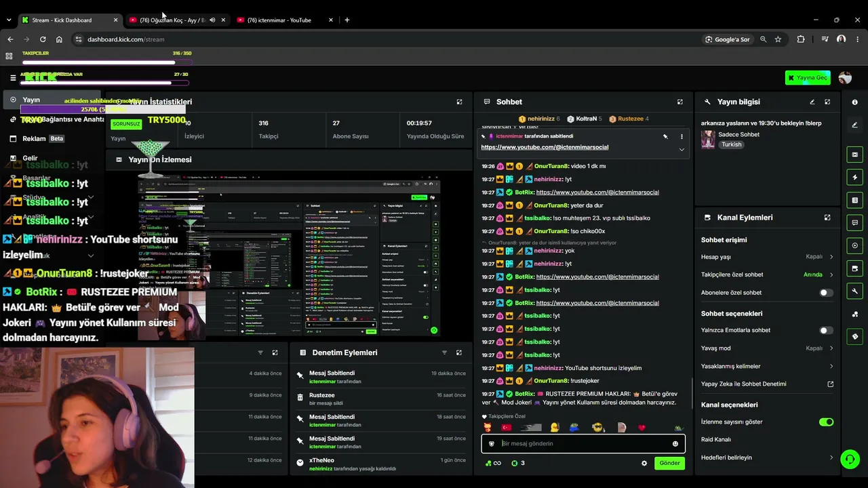
Task: Reload the Kick dashboard page
Action: point(43,39)
